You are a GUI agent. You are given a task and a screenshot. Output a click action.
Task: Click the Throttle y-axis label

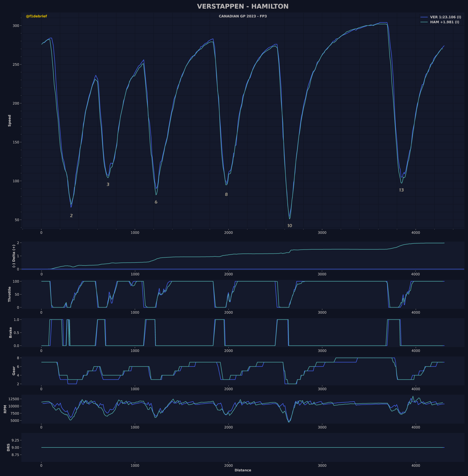coord(10,294)
